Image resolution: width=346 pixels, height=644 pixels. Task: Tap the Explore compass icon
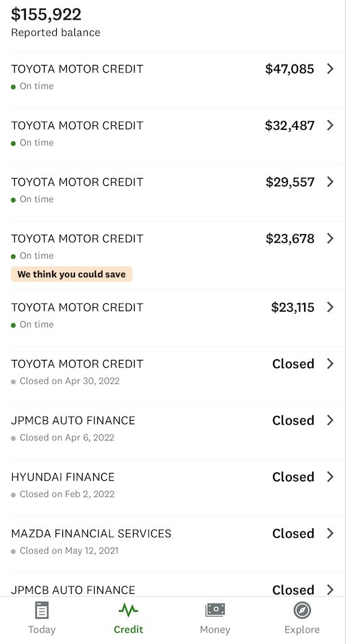point(302,610)
